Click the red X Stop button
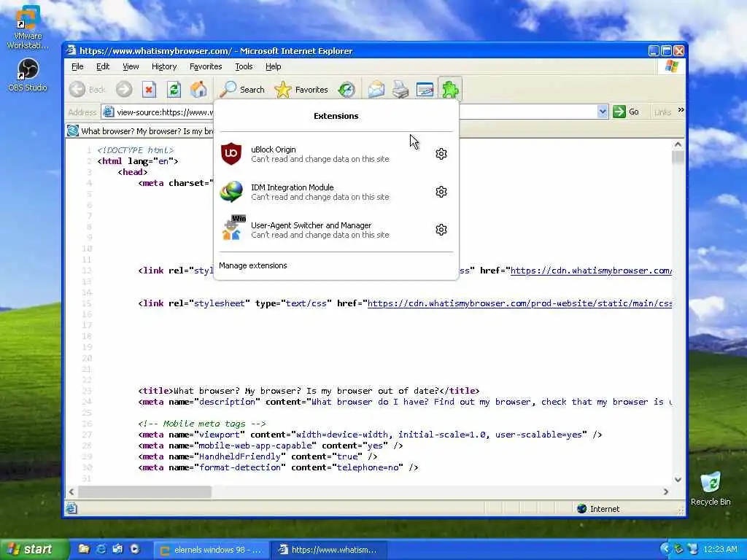Image resolution: width=747 pixels, height=560 pixels. 149,90
